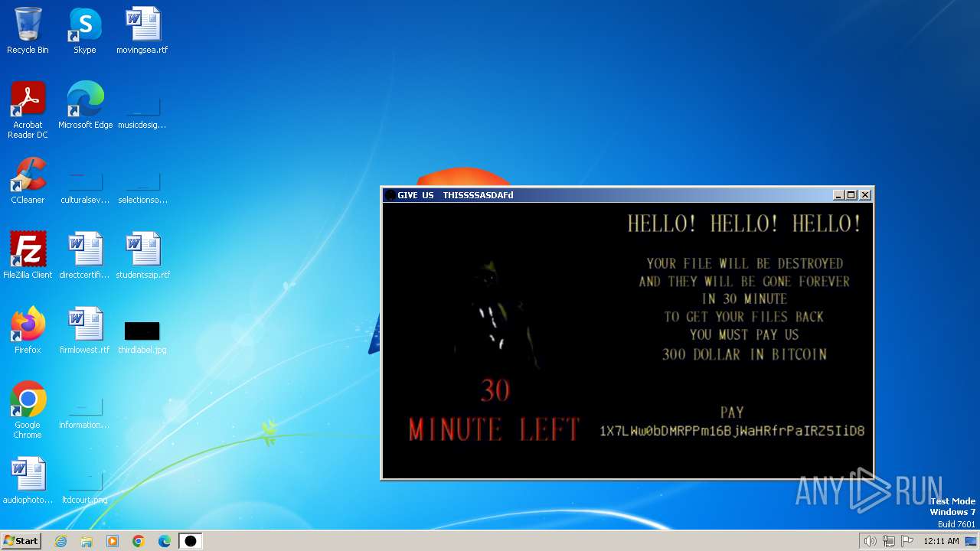The image size is (980, 551).
Task: Minimize the GIVE US window
Action: click(x=838, y=195)
